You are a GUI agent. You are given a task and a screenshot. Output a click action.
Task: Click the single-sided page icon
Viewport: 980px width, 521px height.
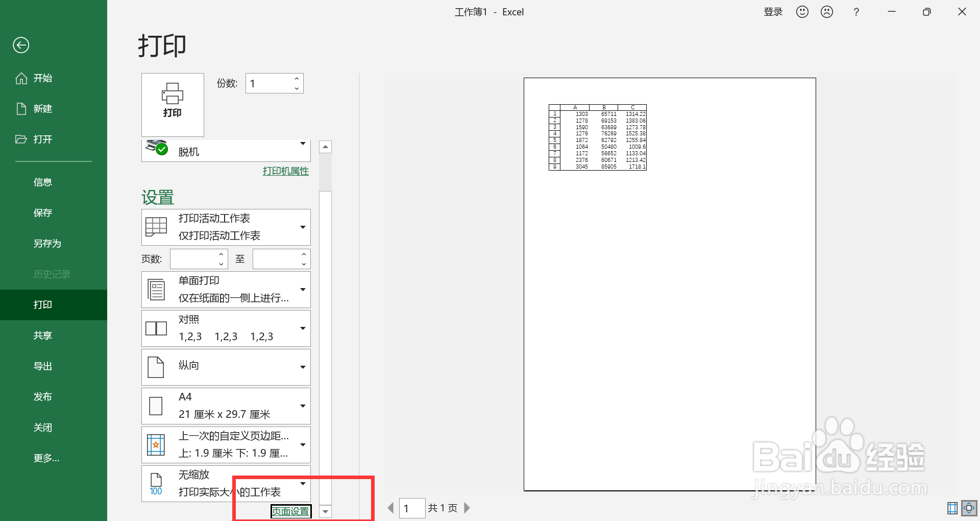pyautogui.click(x=156, y=290)
